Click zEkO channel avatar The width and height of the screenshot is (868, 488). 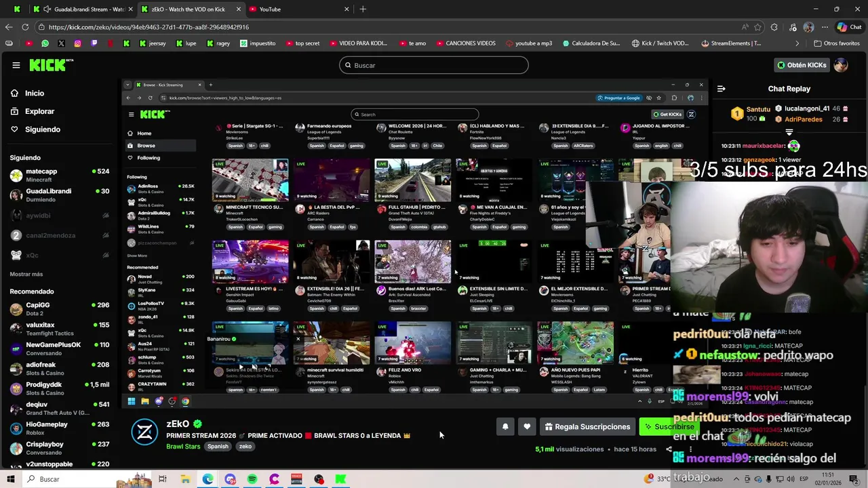[144, 432]
